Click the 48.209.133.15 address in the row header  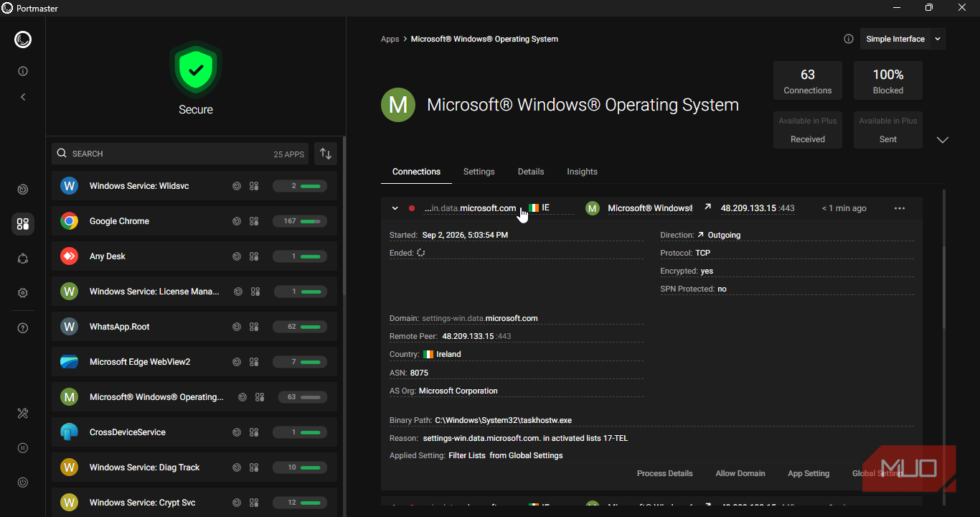click(748, 208)
